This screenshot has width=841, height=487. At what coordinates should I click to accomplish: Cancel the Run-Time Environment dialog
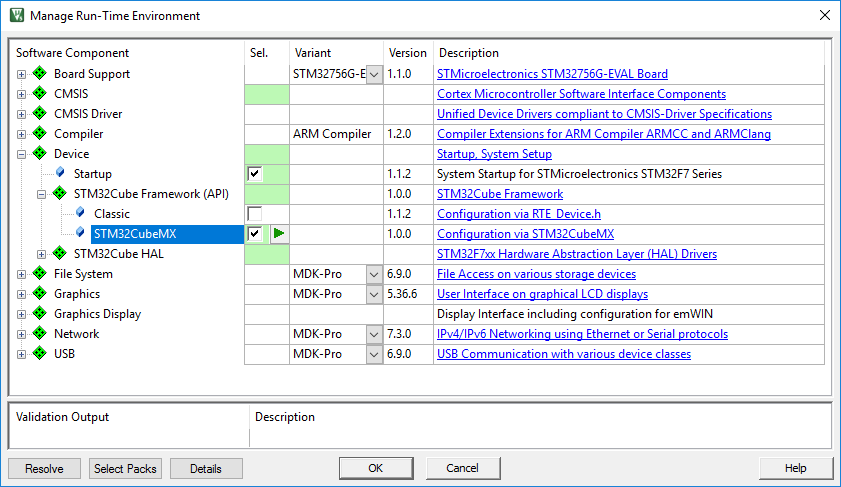(x=463, y=468)
